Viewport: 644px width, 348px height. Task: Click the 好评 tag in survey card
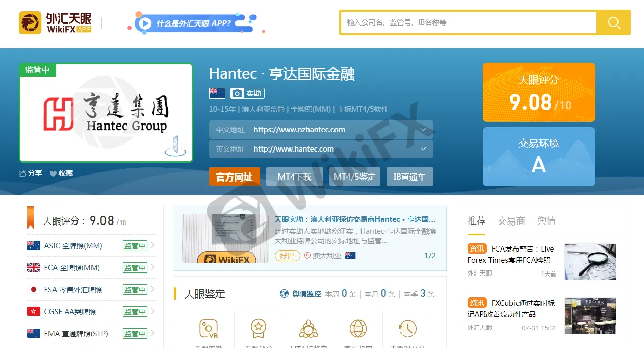[x=287, y=256]
